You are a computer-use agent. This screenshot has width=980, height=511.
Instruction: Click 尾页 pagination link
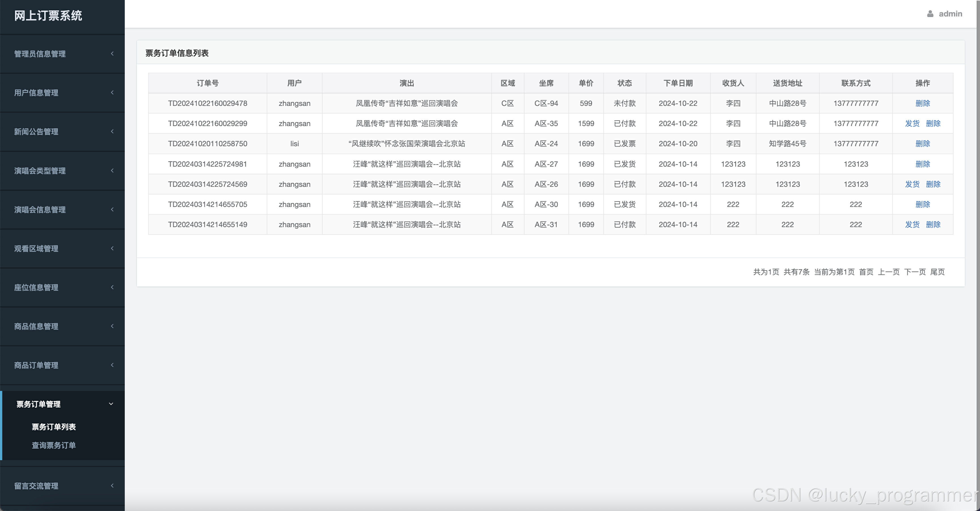[x=937, y=272]
